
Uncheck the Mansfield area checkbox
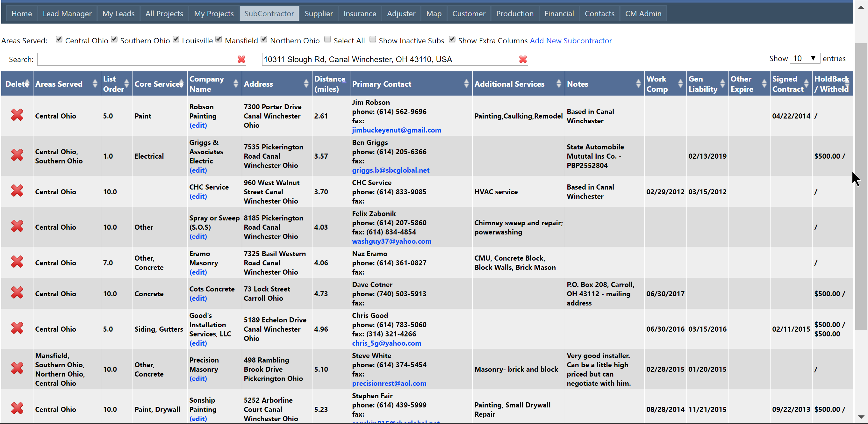219,39
